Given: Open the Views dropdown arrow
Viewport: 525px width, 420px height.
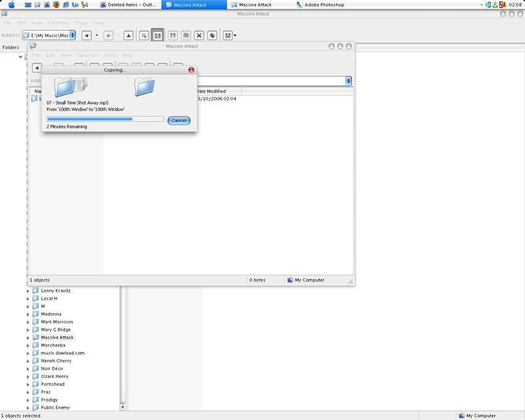Looking at the screenshot, I should tap(235, 35).
